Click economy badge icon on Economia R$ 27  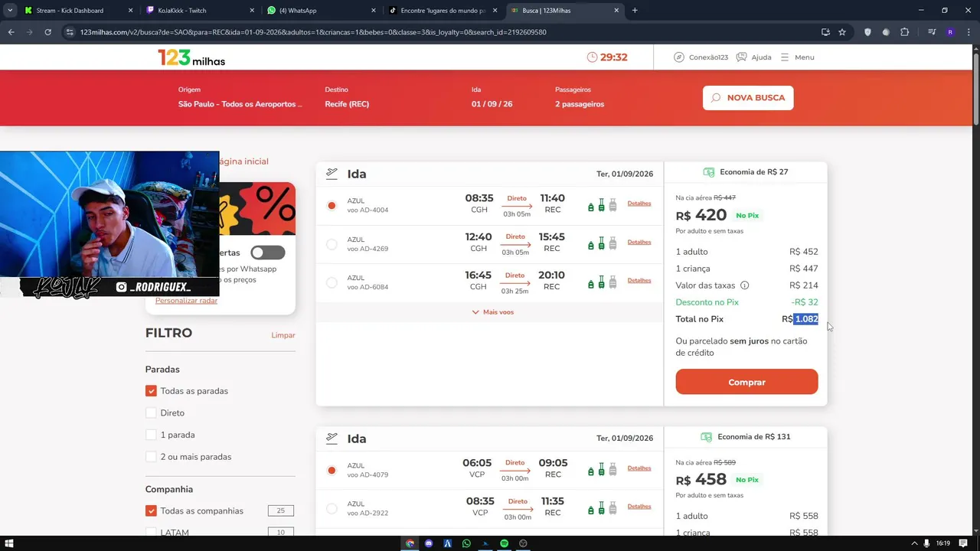(x=708, y=172)
